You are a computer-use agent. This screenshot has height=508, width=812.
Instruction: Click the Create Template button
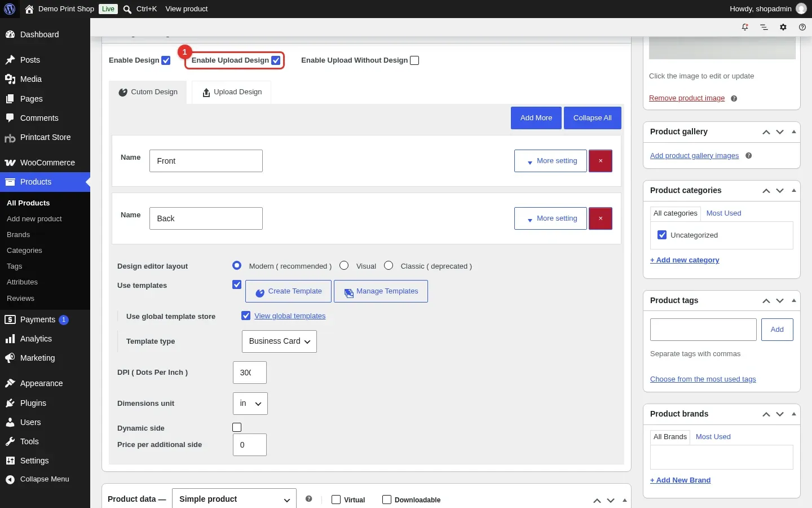pyautogui.click(x=288, y=291)
